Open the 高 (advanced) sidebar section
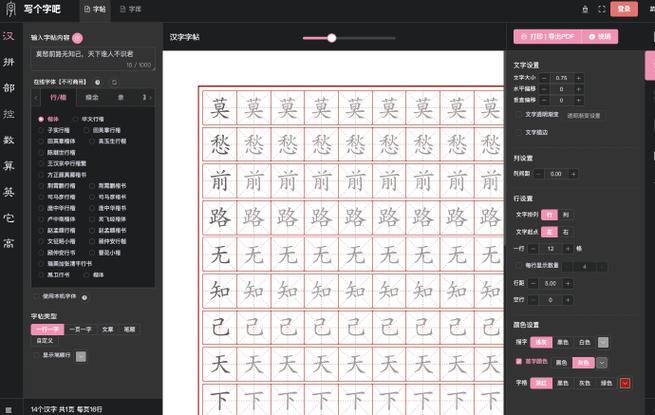Screen dimensions: 655x415 pos(8,243)
